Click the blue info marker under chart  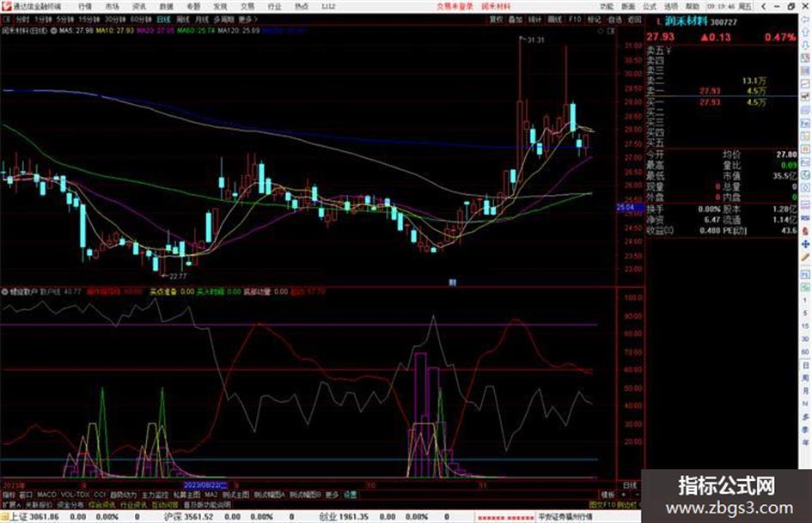(x=453, y=283)
